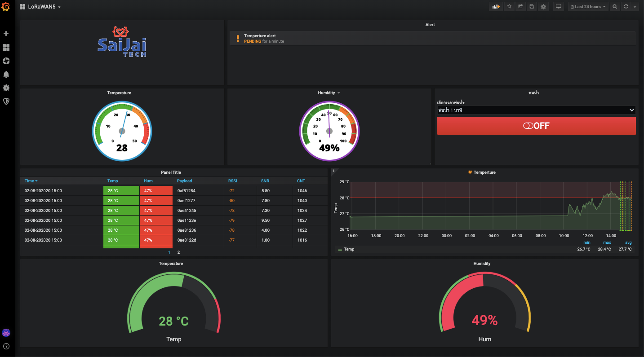Toggle the Temp series in graph legend
Image resolution: width=644 pixels, height=357 pixels.
coord(349,249)
